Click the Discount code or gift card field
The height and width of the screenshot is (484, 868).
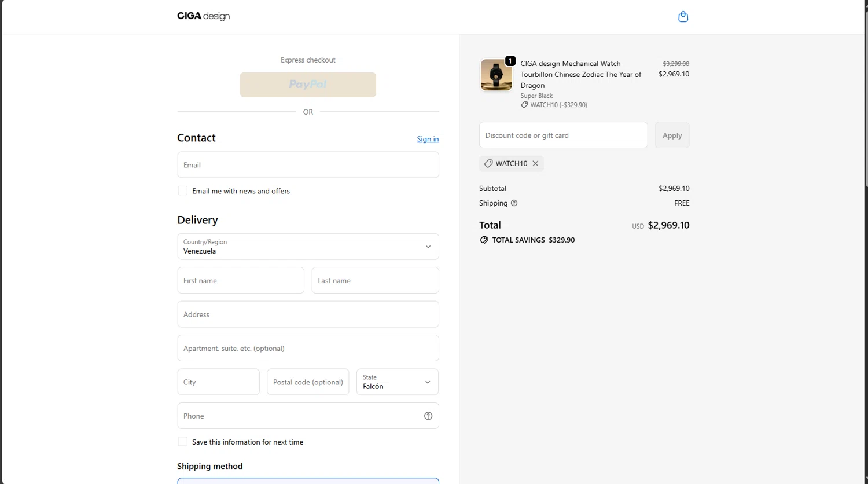click(x=563, y=135)
